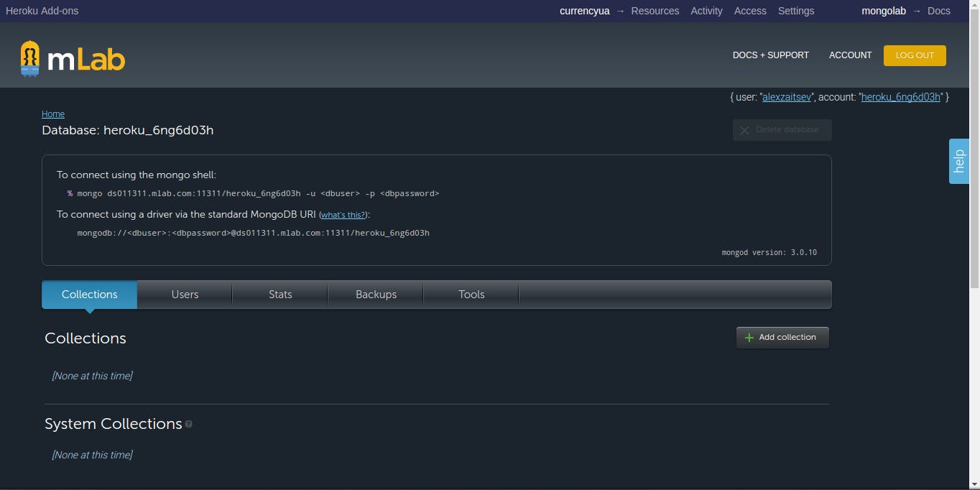Viewport: 980px width, 490px height.
Task: Click the MongoDB URI string text
Action: (x=253, y=233)
